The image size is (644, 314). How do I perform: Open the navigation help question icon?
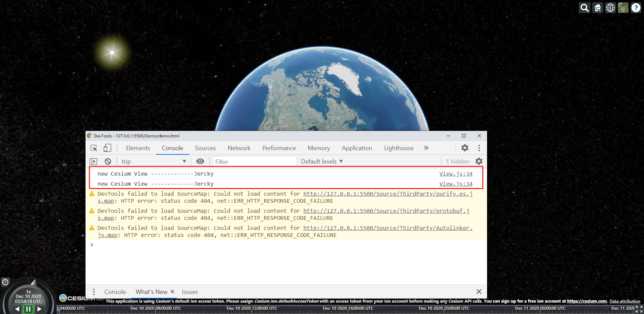[636, 8]
